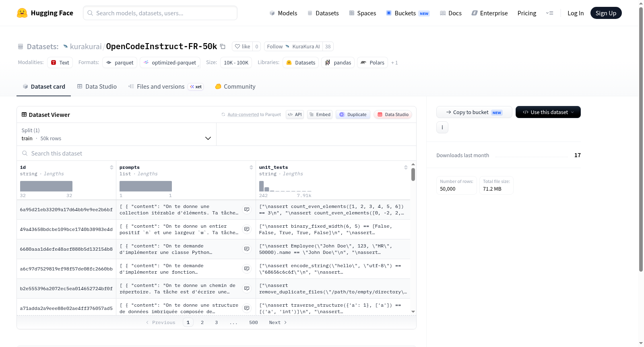This screenshot has width=644, height=347.
Task: Open the Community tab
Action: [x=235, y=87]
